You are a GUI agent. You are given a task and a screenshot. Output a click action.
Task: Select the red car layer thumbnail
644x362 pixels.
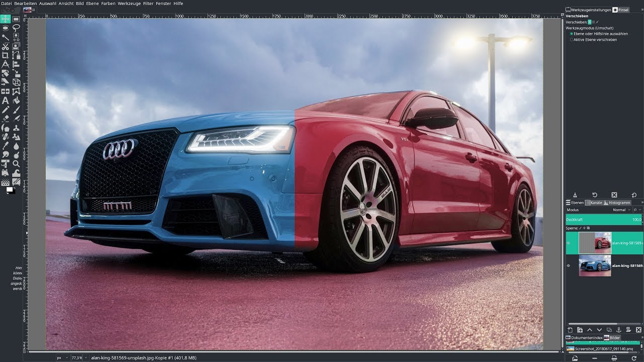click(x=595, y=243)
